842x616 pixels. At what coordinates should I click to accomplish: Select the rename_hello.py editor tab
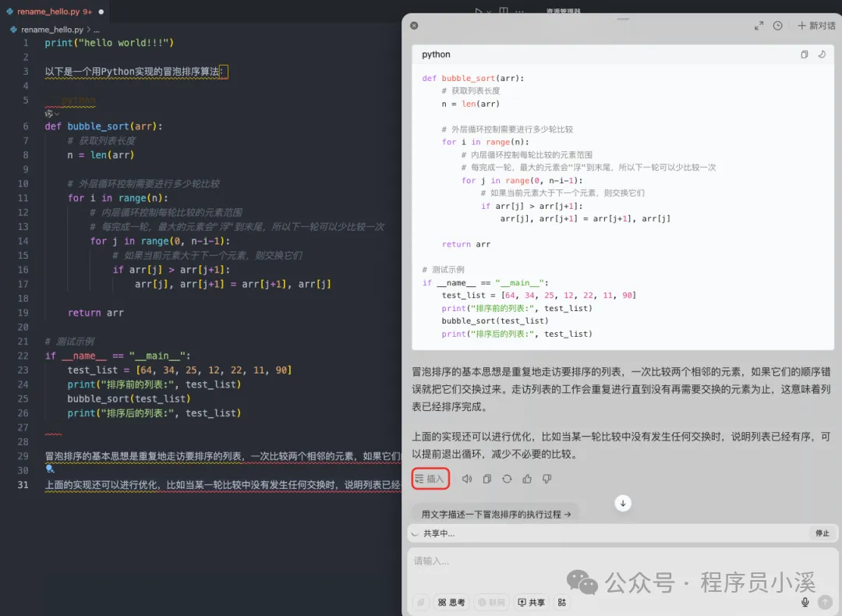click(54, 11)
